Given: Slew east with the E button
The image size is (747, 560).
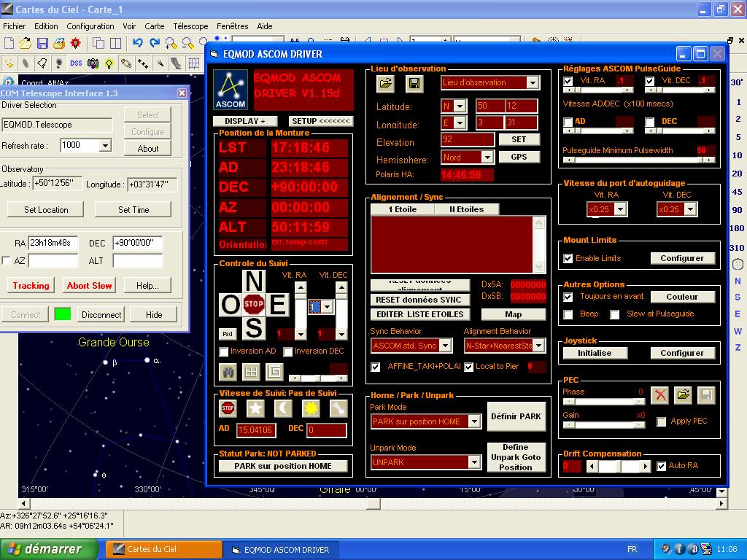Looking at the screenshot, I should tap(277, 304).
